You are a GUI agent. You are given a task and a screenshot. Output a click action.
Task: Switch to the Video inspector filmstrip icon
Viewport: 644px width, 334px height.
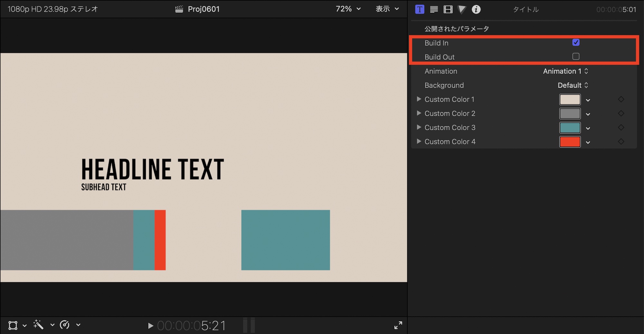[x=448, y=9]
